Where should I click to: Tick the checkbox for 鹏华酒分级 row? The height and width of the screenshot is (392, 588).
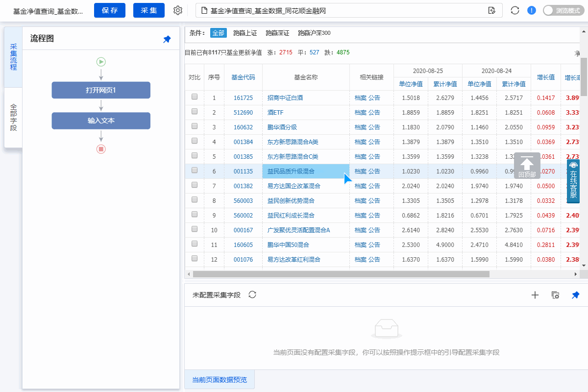[x=195, y=126]
